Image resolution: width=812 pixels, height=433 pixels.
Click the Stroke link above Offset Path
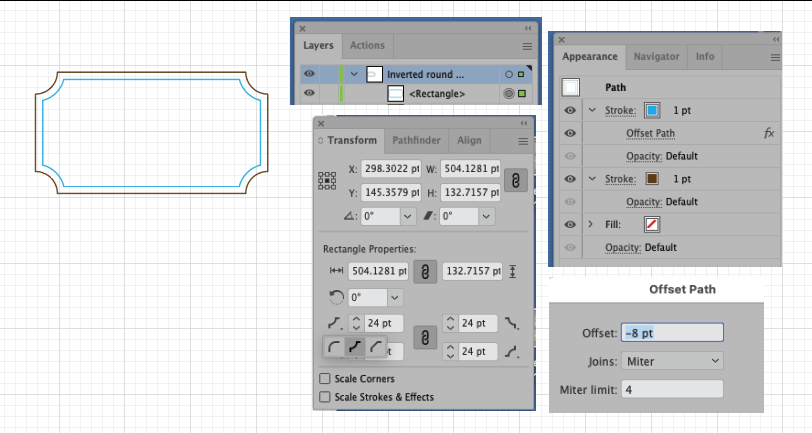[x=620, y=110]
